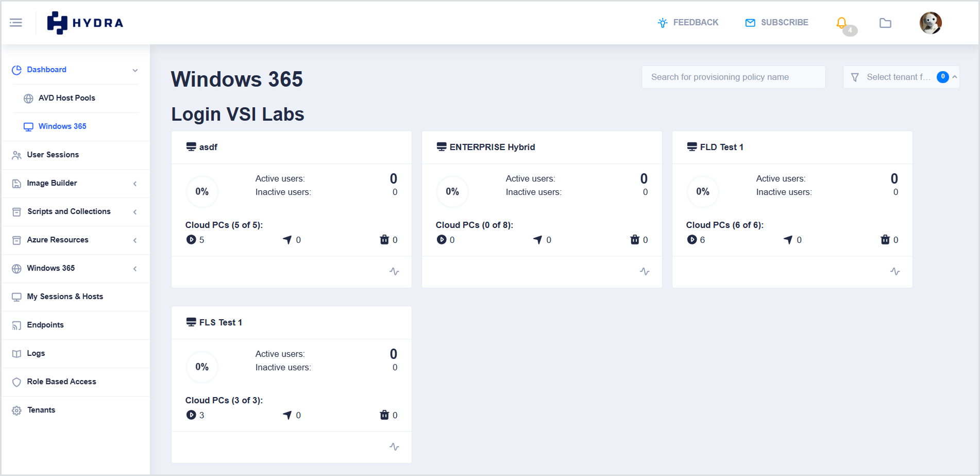Expand Image Builder chevron
This screenshot has width=980, height=476.
pyautogui.click(x=135, y=184)
